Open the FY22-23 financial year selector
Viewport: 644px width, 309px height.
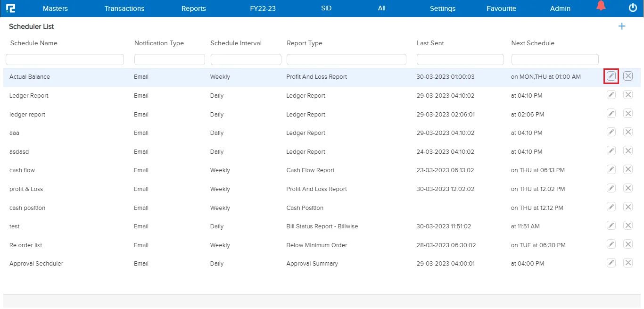pyautogui.click(x=263, y=8)
